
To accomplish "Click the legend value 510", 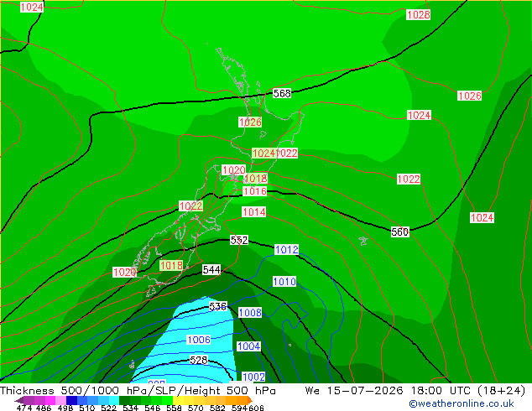I will click(x=87, y=408).
